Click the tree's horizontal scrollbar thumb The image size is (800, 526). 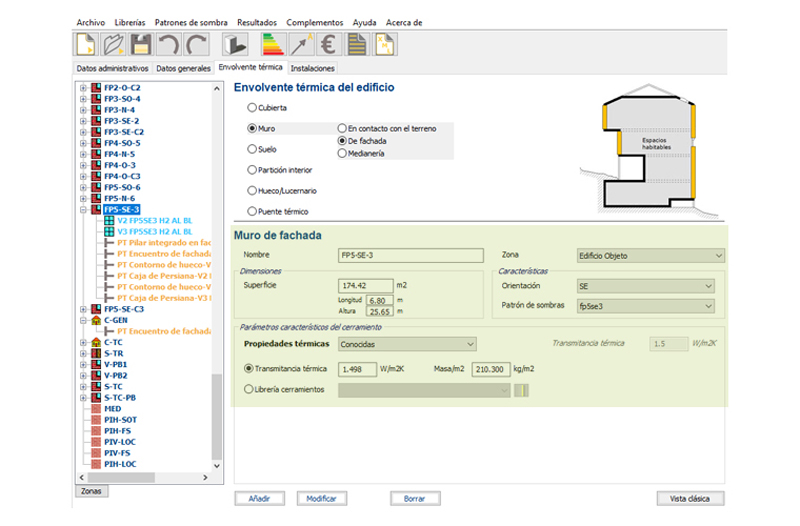pyautogui.click(x=121, y=478)
